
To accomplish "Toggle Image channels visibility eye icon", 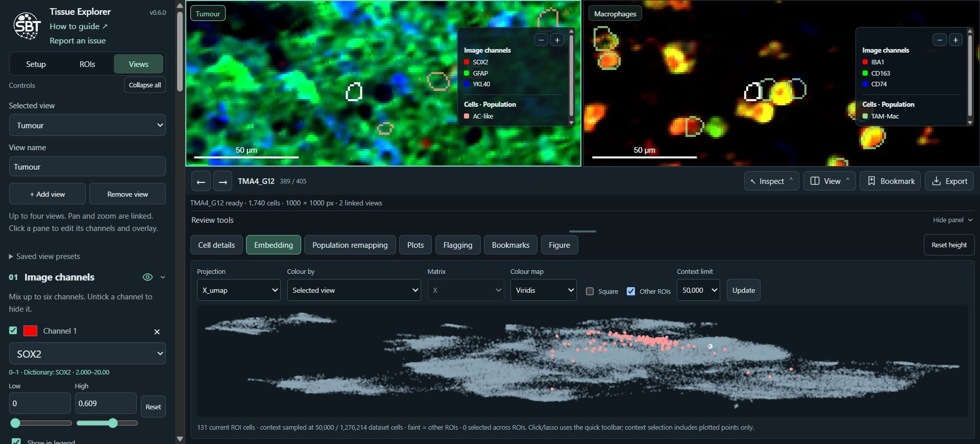I will point(148,277).
